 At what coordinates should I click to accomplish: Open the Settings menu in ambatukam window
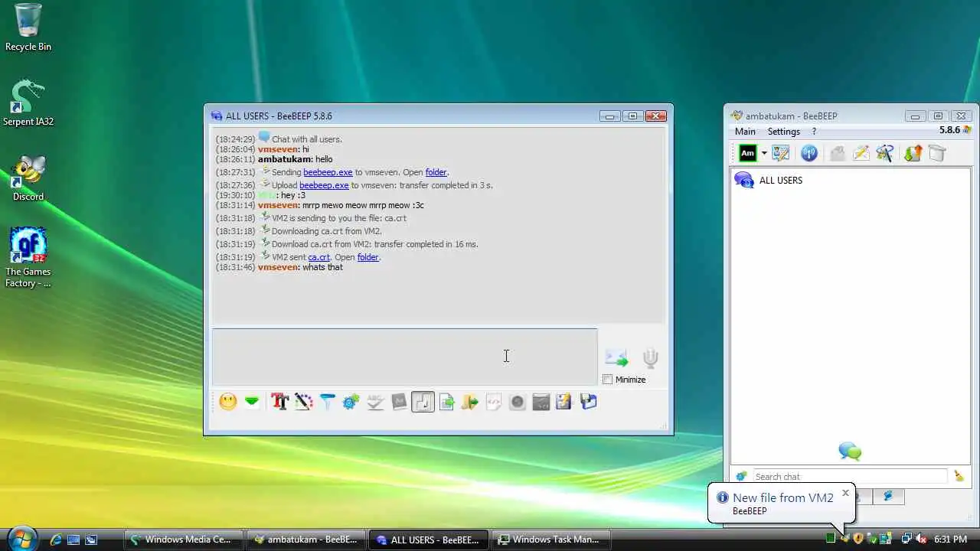[784, 132]
